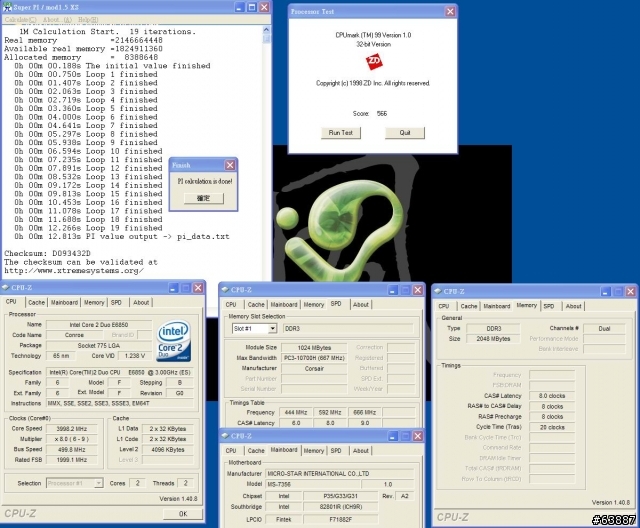Click OK in the left CPU-Z window
Viewport: 640px width, 528px height.
[x=183, y=514]
